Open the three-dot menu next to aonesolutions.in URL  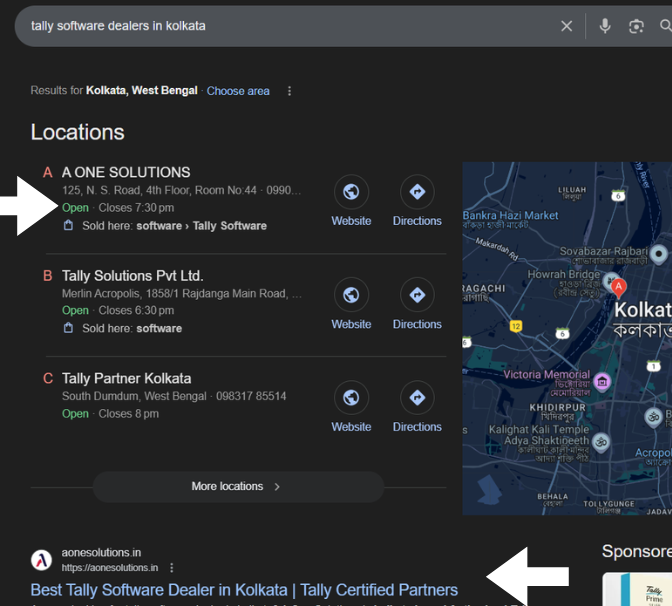coord(171,568)
